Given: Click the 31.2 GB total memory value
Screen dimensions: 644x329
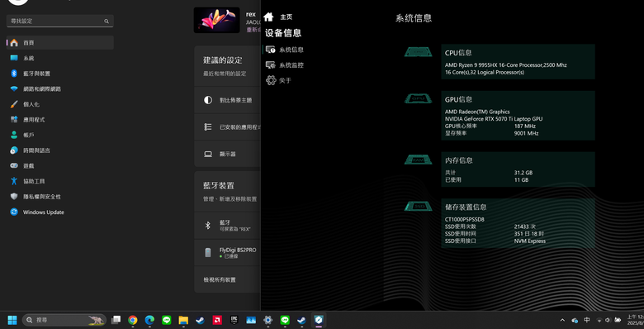Looking at the screenshot, I should [x=523, y=173].
